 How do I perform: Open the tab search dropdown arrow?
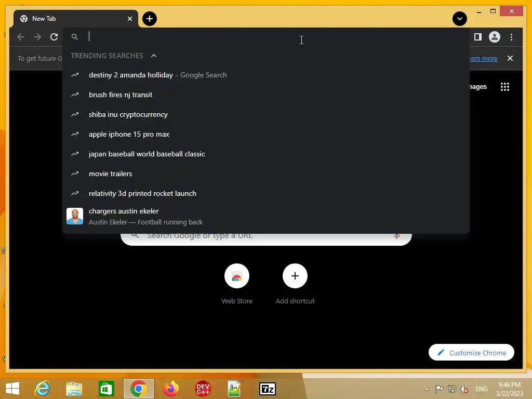coord(459,19)
